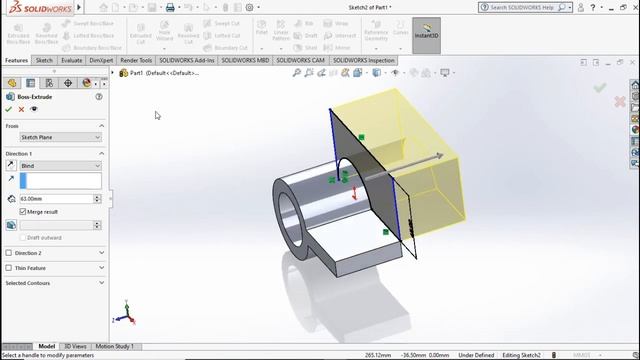Image resolution: width=640 pixels, height=360 pixels.
Task: Click Options gear icon in top toolbar
Action: (249, 7)
